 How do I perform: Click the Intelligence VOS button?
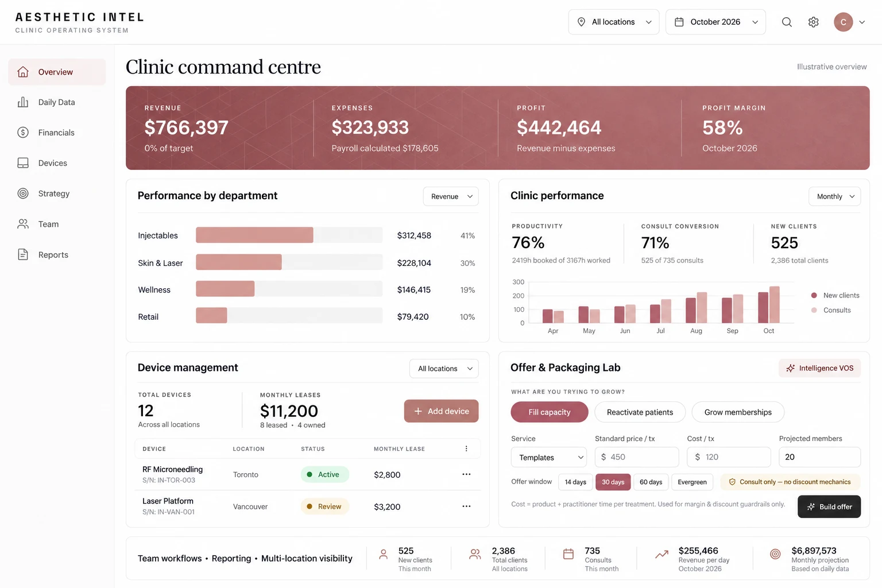click(x=820, y=368)
